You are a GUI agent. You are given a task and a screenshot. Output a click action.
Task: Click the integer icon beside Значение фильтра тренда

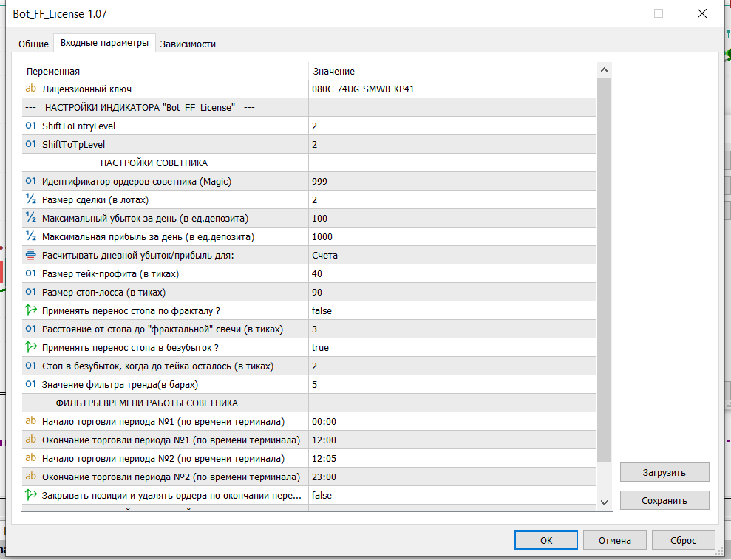31,384
